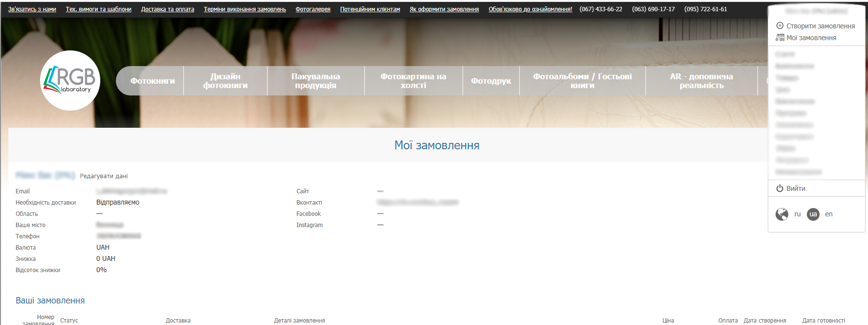Screen dimensions: 868x325
Task: Click the globe language icon
Action: tap(782, 214)
